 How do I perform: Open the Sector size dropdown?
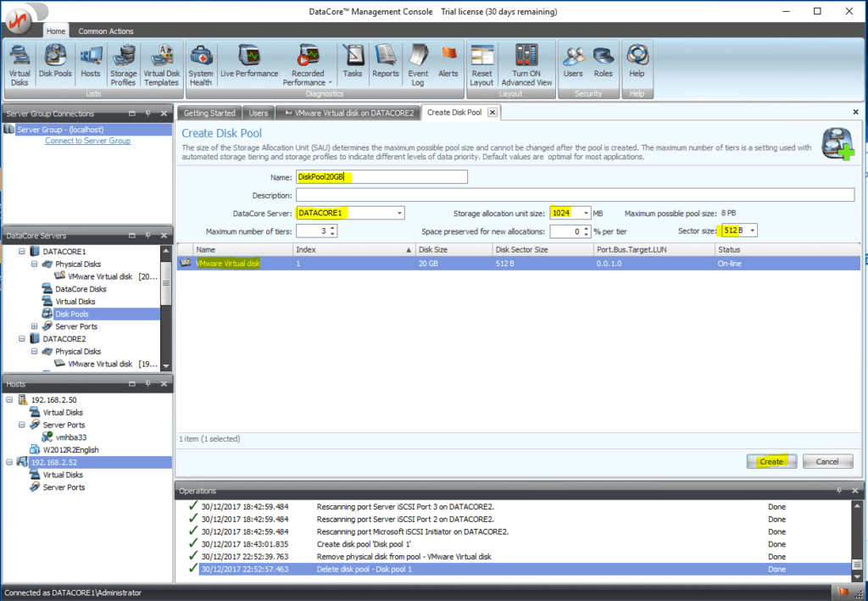[x=751, y=229]
